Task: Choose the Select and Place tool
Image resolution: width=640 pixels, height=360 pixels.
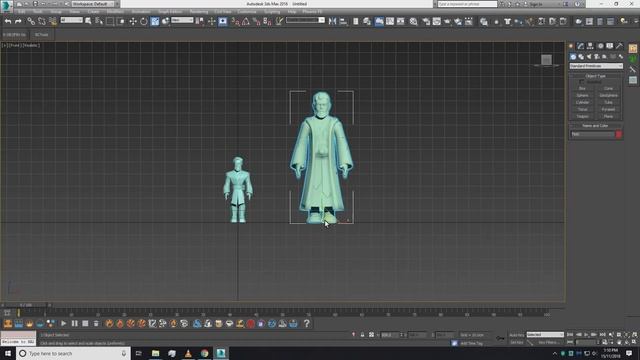Action: pyautogui.click(x=165, y=21)
